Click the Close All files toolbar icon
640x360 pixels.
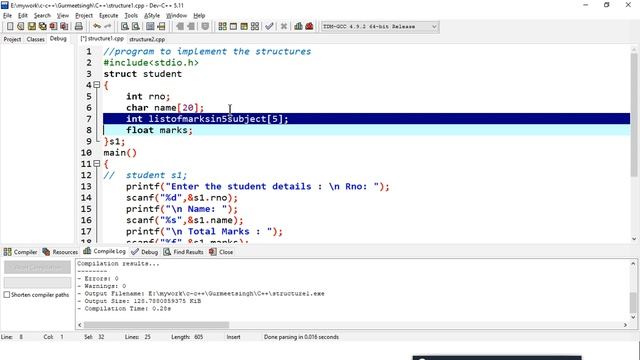click(x=64, y=27)
